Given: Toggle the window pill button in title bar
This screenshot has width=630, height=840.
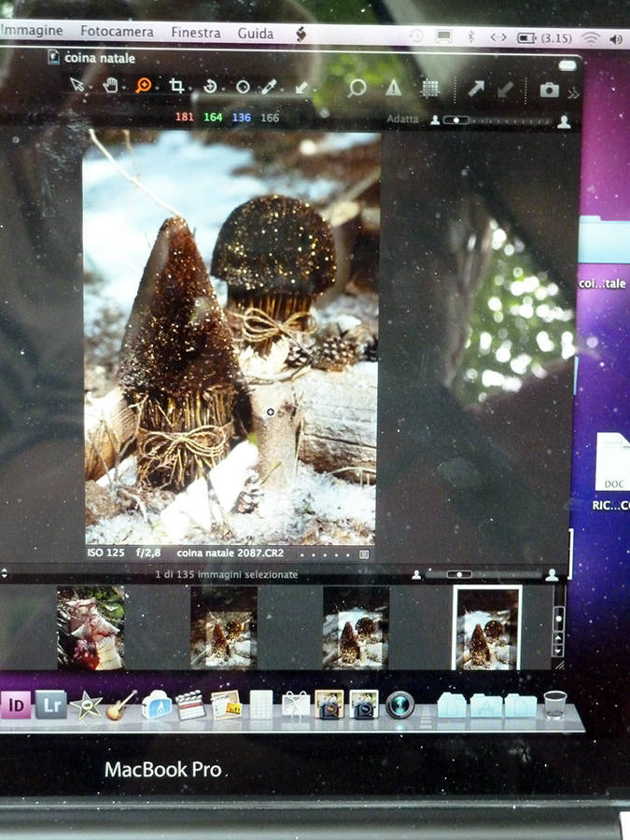Looking at the screenshot, I should tap(567, 65).
